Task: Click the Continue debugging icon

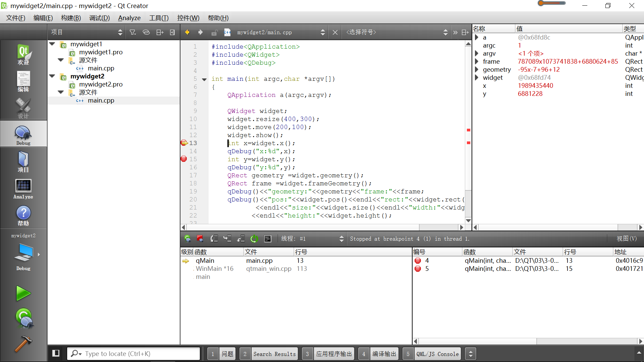Action: [187, 239]
